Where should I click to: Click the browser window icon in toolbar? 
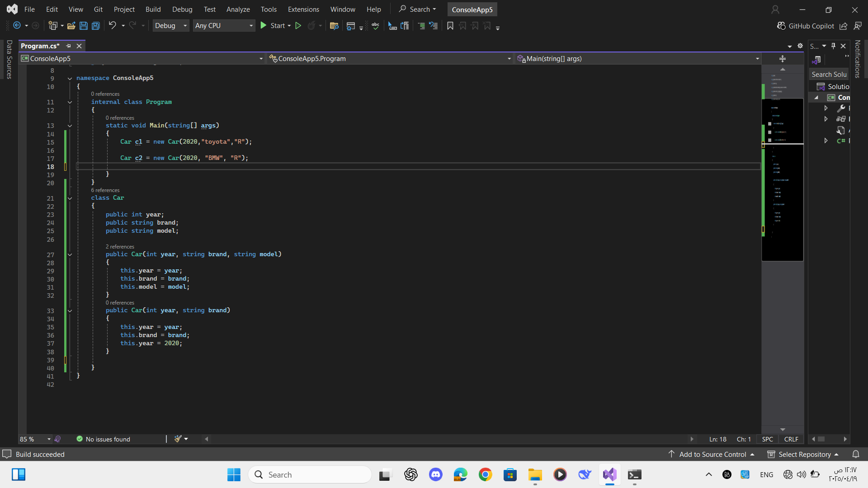[351, 26]
